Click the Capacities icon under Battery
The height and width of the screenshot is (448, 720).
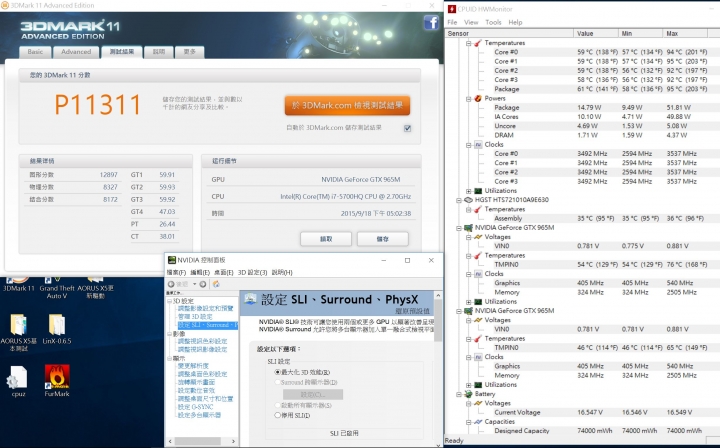click(x=478, y=421)
